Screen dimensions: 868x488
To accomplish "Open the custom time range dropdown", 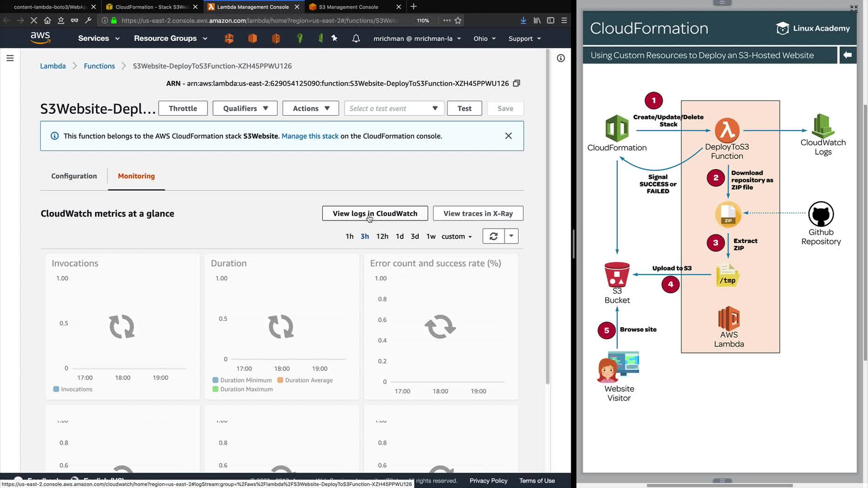I will click(457, 236).
